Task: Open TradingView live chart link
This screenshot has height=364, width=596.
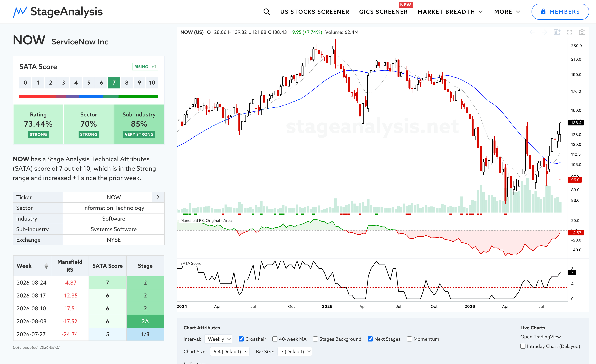Action: (540, 337)
